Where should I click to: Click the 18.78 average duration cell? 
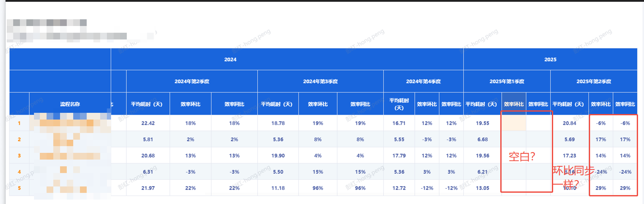278,123
